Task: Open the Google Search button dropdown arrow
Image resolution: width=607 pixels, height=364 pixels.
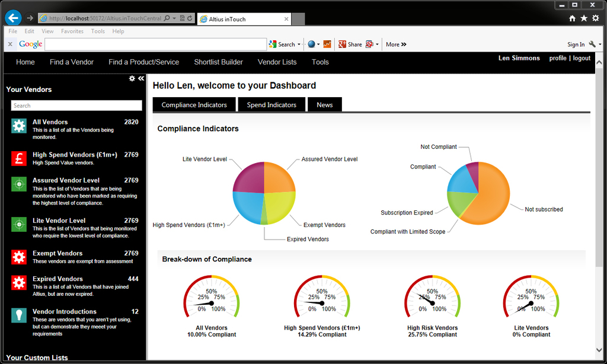Action: point(299,44)
